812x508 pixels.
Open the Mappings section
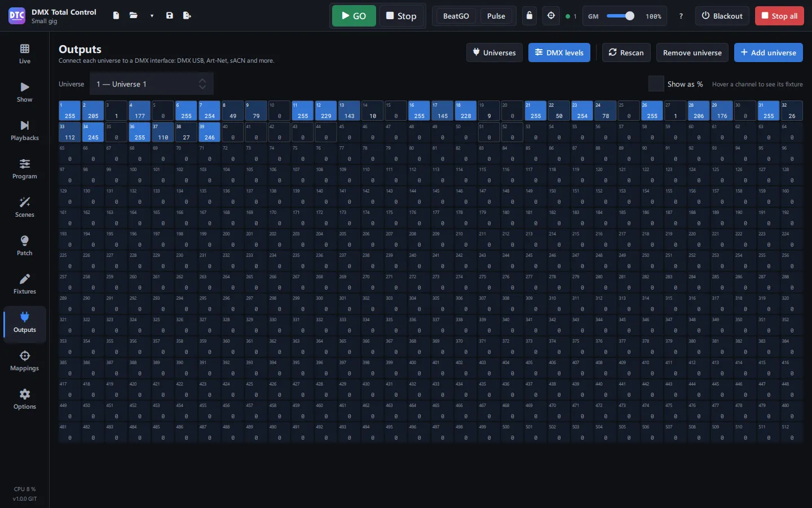pos(25,361)
